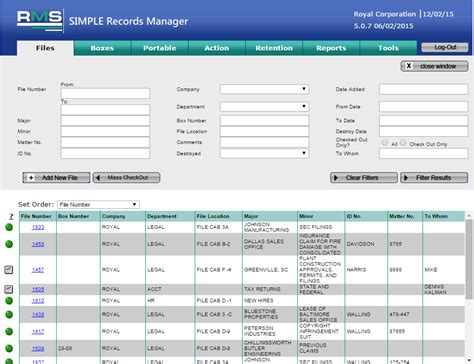This screenshot has width=474, height=364.
Task: Click the Mass CheckOut button
Action: click(x=126, y=178)
